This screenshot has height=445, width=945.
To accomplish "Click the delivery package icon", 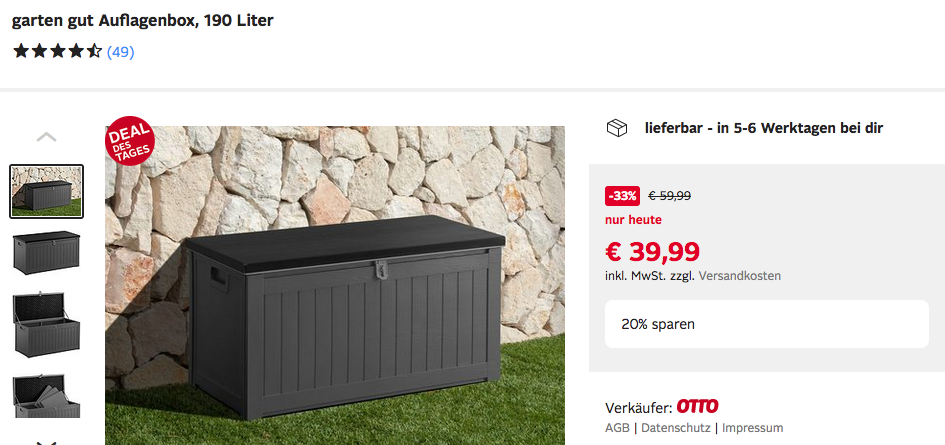I will pos(617,128).
